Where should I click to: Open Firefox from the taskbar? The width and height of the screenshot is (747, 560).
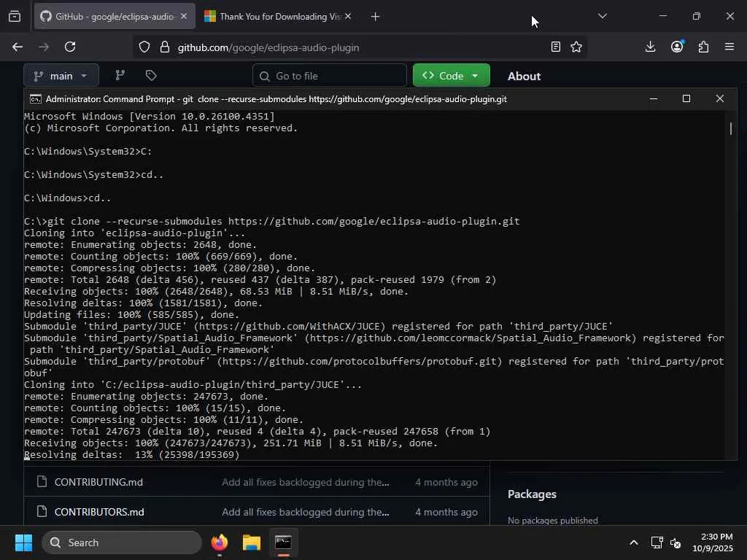click(220, 542)
